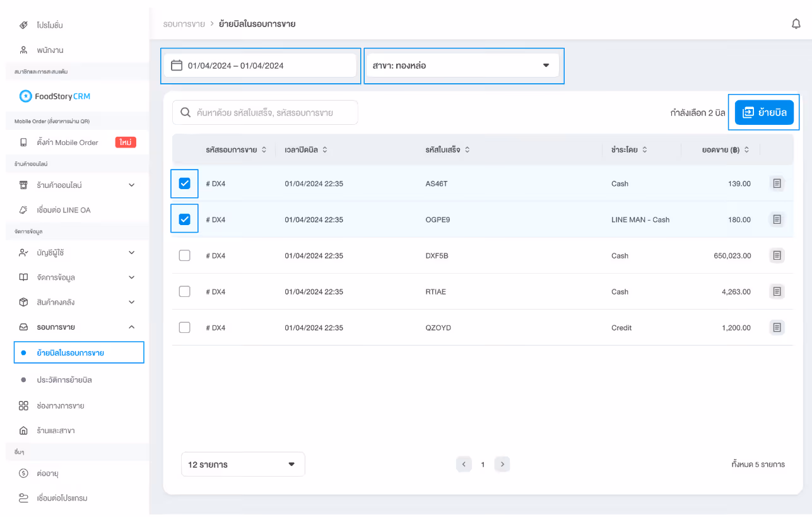
Task: Click the ย้ายบิล button
Action: tap(764, 112)
